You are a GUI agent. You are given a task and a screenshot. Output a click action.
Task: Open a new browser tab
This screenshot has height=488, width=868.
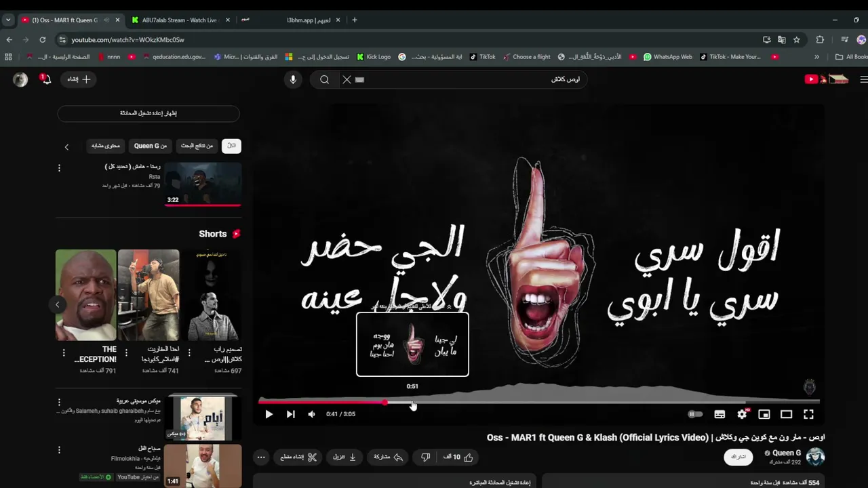(354, 20)
